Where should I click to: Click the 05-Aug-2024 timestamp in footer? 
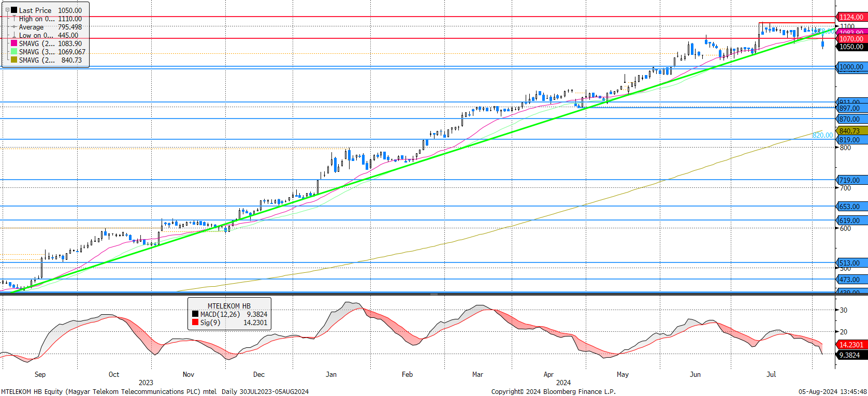coord(833,391)
